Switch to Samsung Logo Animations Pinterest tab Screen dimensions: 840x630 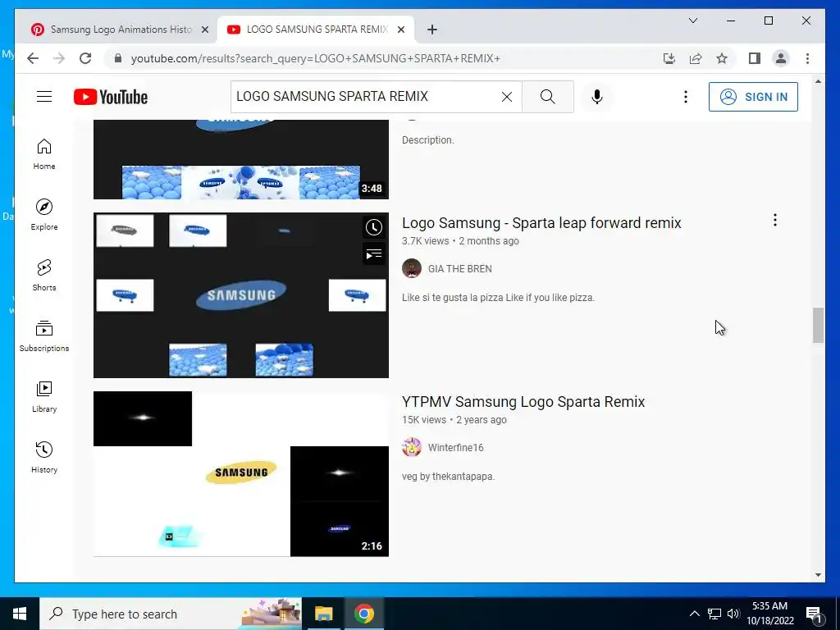[x=121, y=30]
